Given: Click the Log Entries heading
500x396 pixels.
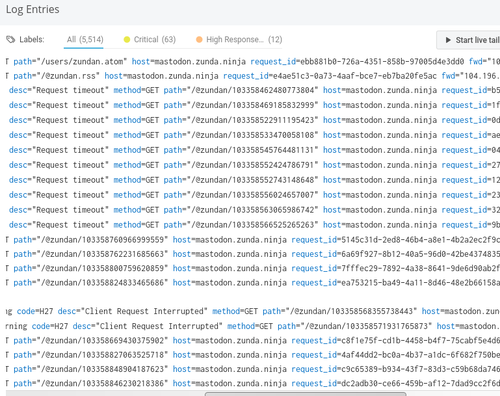Looking at the screenshot, I should click(33, 10).
